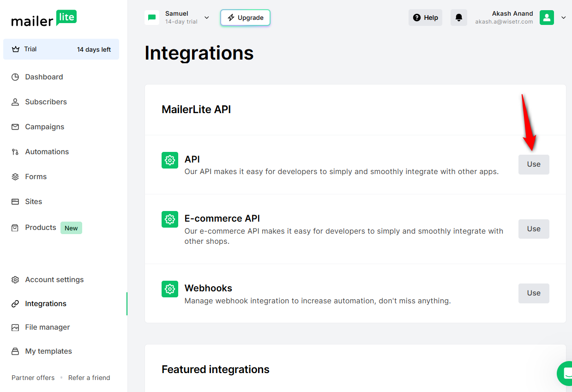Click the Trial crown icon
The width and height of the screenshot is (572, 392).
(x=16, y=49)
